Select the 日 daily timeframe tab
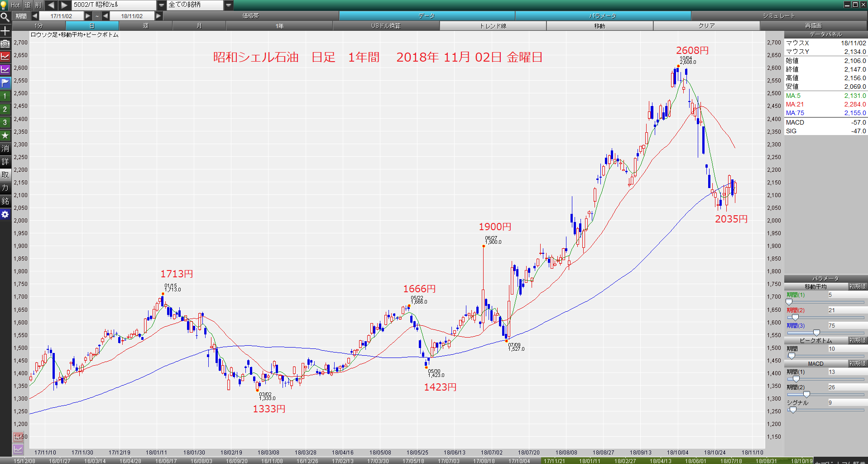 (92, 26)
